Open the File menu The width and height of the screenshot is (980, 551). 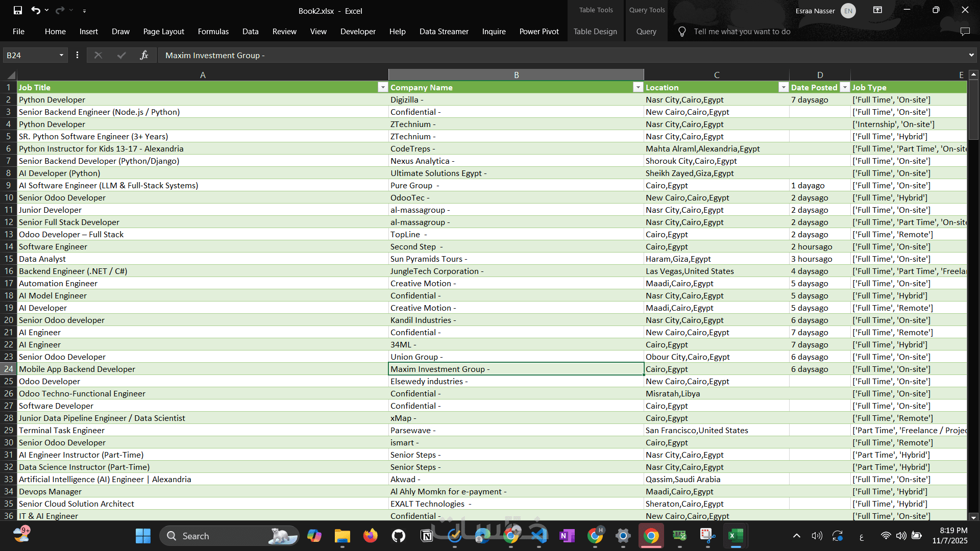(18, 32)
